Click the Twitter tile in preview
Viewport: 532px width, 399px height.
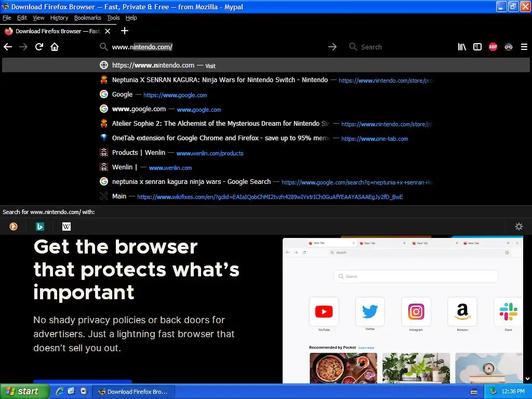(x=370, y=312)
